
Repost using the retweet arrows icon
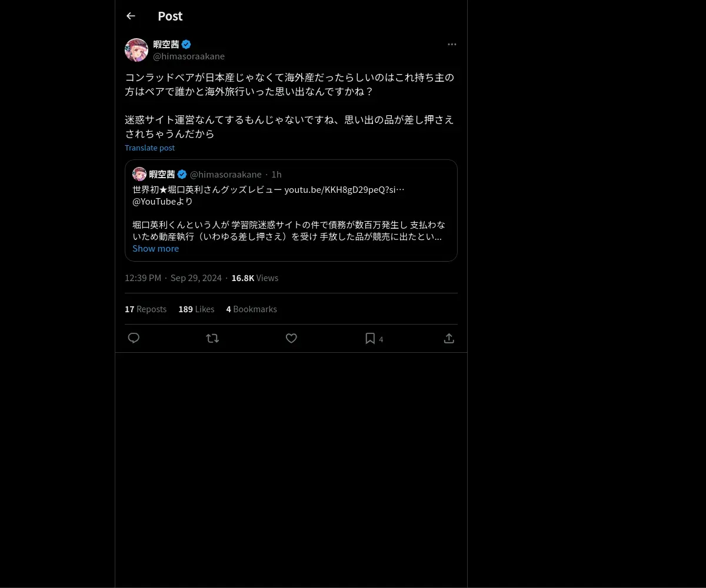(212, 338)
